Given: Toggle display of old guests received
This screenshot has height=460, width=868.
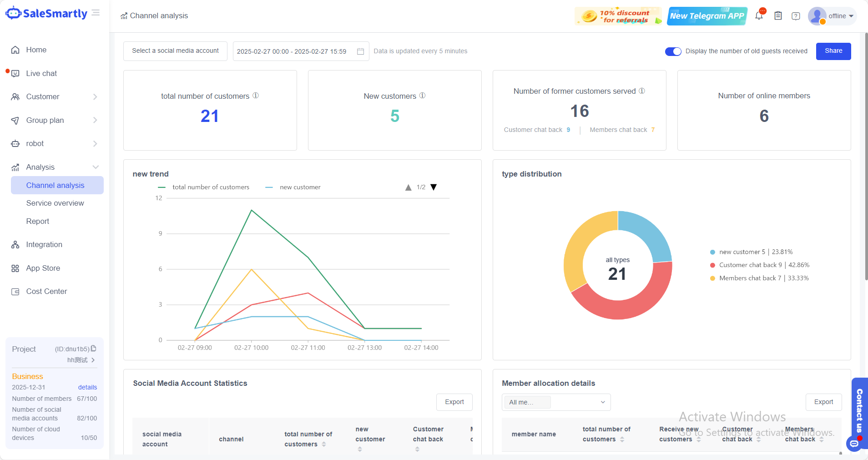Looking at the screenshot, I should (x=673, y=51).
